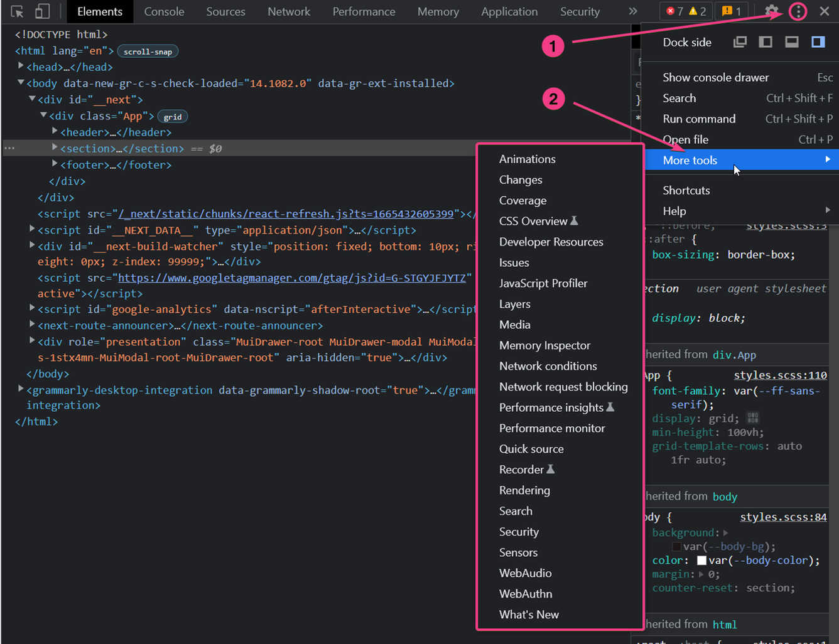
Task: Open the Memory tab
Action: tap(438, 11)
